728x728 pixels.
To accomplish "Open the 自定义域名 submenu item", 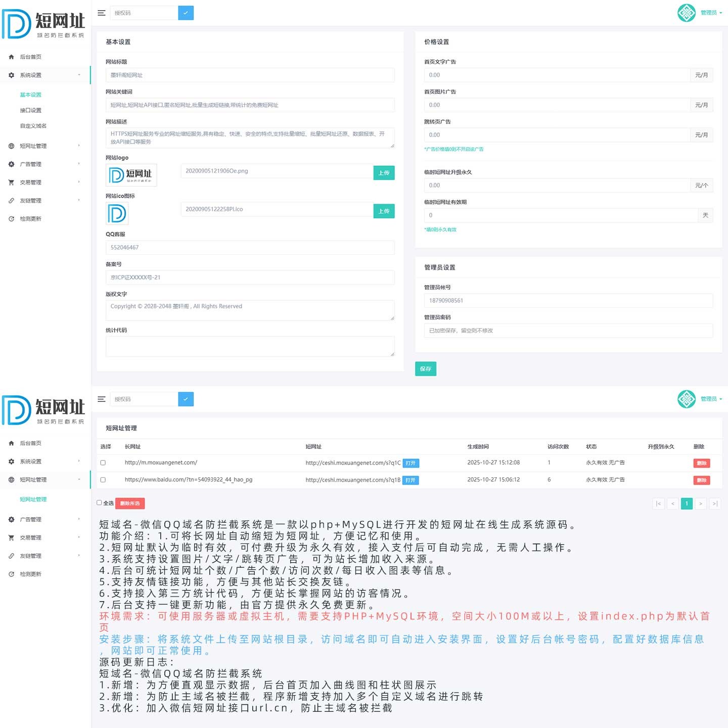I will coord(33,126).
